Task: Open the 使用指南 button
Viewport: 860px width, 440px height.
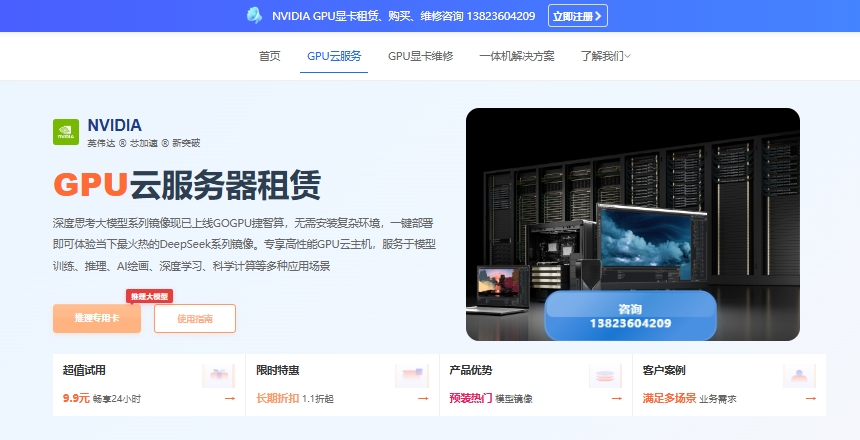Action: click(195, 318)
